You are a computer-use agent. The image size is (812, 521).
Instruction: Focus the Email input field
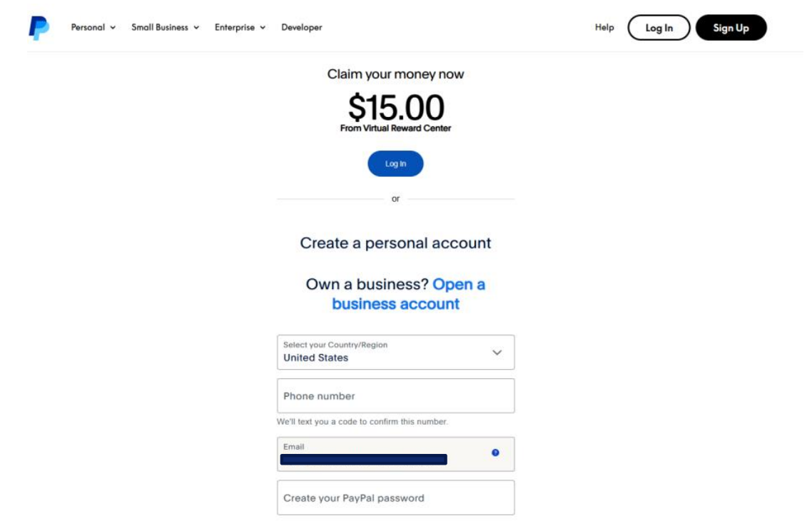(x=395, y=454)
